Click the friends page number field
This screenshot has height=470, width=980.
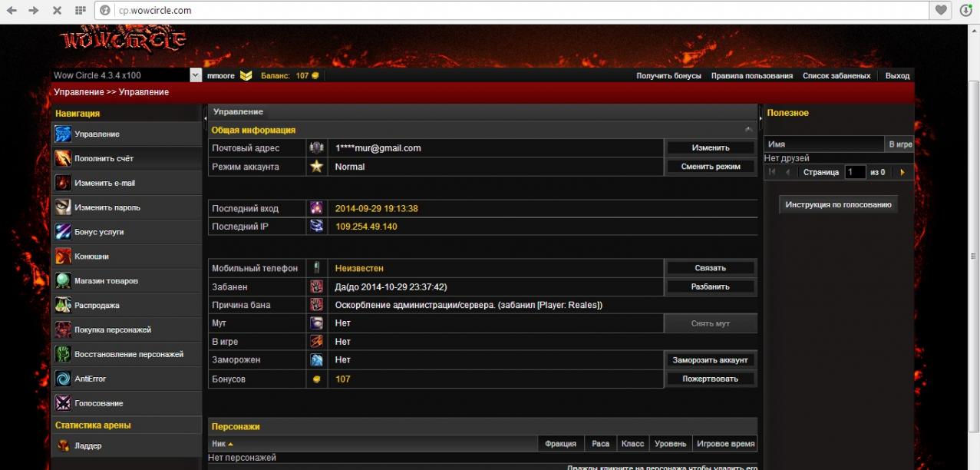[x=854, y=173]
